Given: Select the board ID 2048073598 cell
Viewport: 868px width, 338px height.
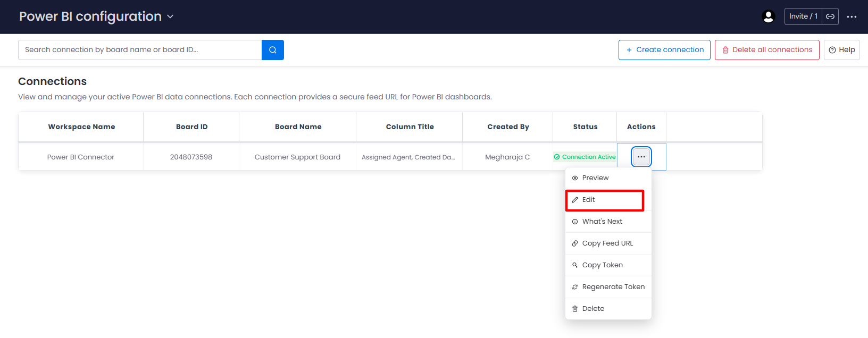Looking at the screenshot, I should pos(191,157).
